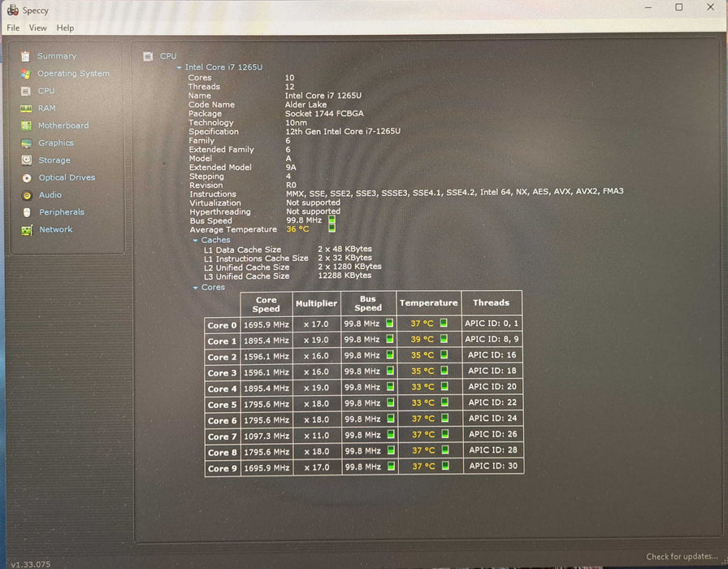Click the Speccy app icon in title bar
The image size is (728, 569).
tap(12, 10)
